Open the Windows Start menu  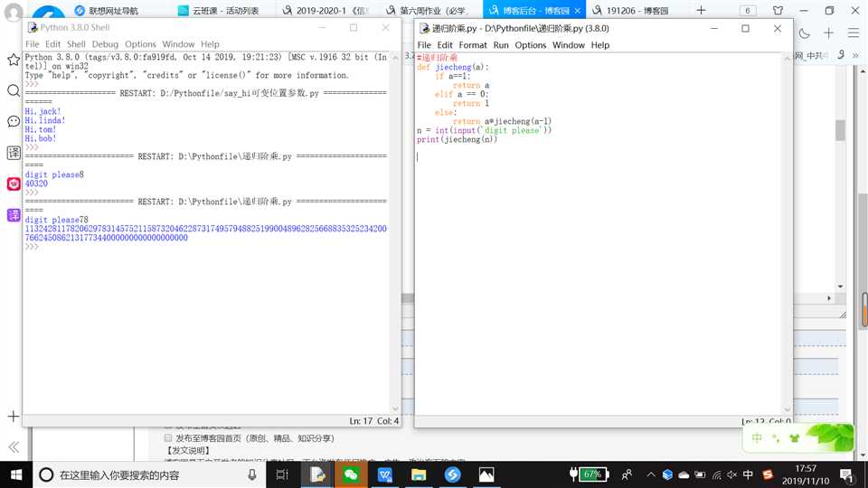[16, 474]
